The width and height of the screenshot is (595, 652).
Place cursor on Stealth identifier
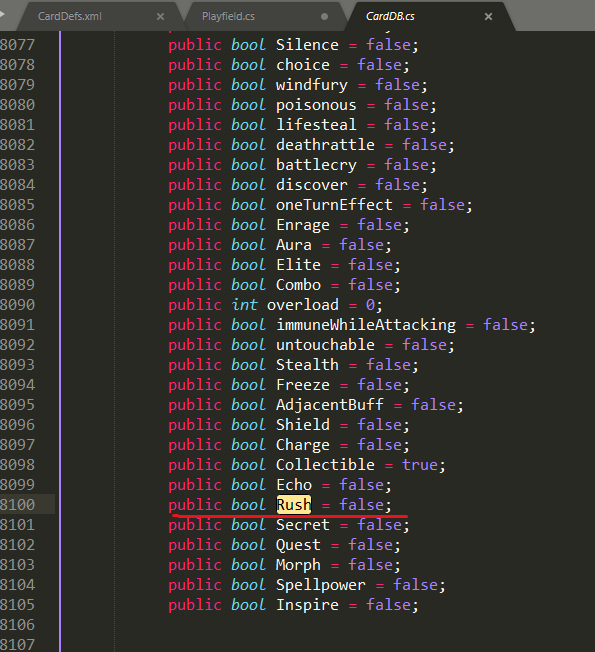(307, 365)
